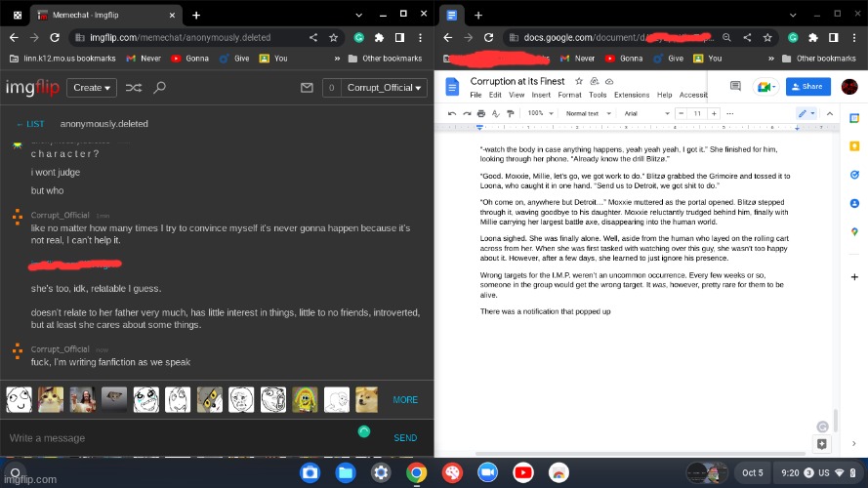The width and height of the screenshot is (868, 488).
Task: Click the LIST back link
Action: tap(29, 124)
